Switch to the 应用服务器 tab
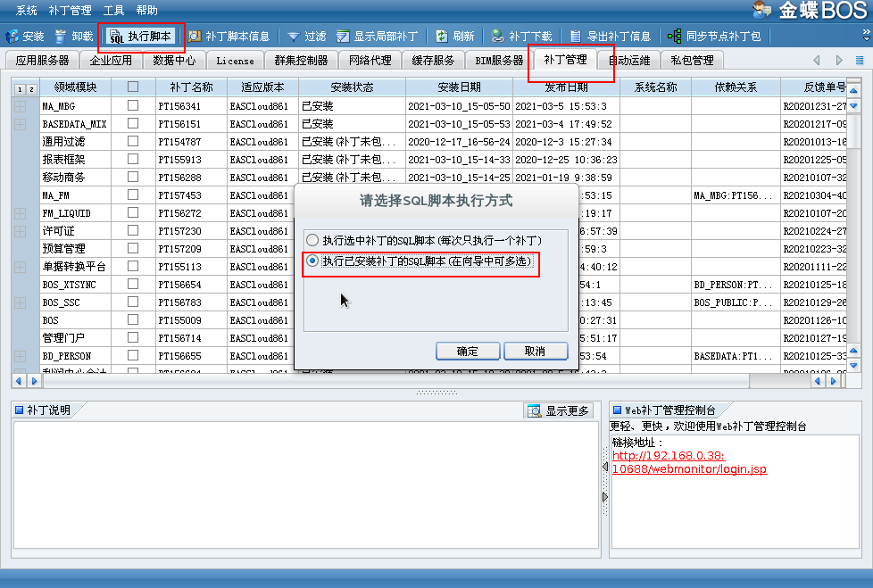Screen dimensions: 873x588 42,60
